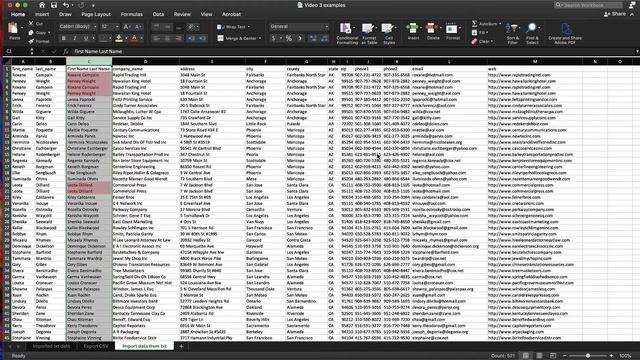The width and height of the screenshot is (640, 360).
Task: Switch to the Export CSV sheet tab
Action: (x=96, y=346)
